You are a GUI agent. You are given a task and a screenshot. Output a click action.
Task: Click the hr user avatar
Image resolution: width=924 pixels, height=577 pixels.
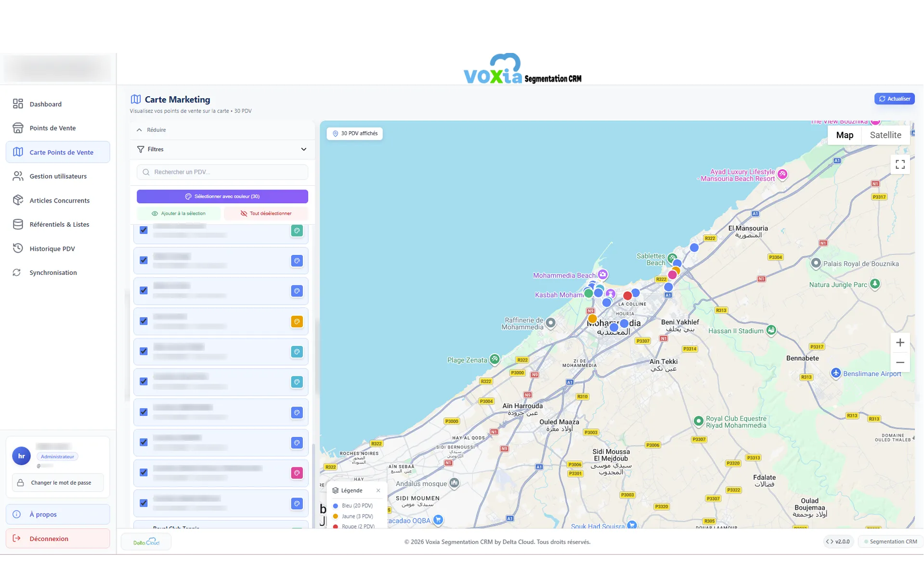[x=21, y=456]
